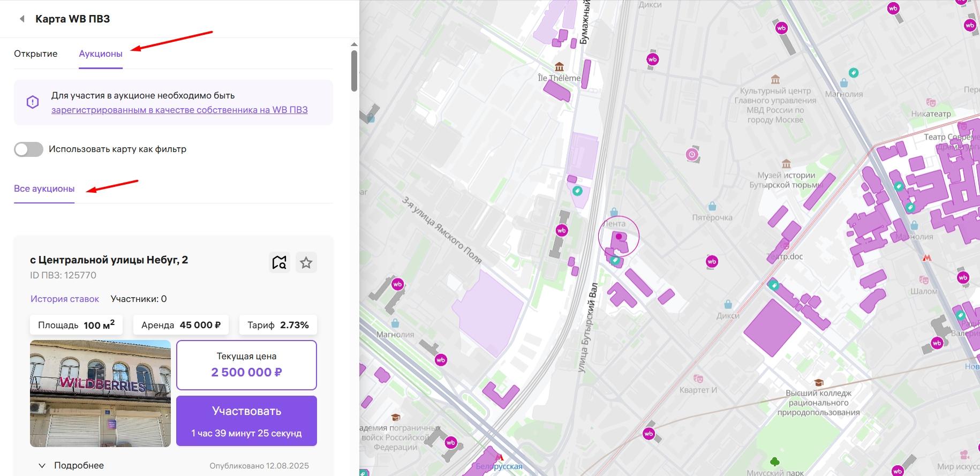980x476 pixels.
Task: Click the address title с Центральной улицы Небуг, 2
Action: click(x=109, y=260)
